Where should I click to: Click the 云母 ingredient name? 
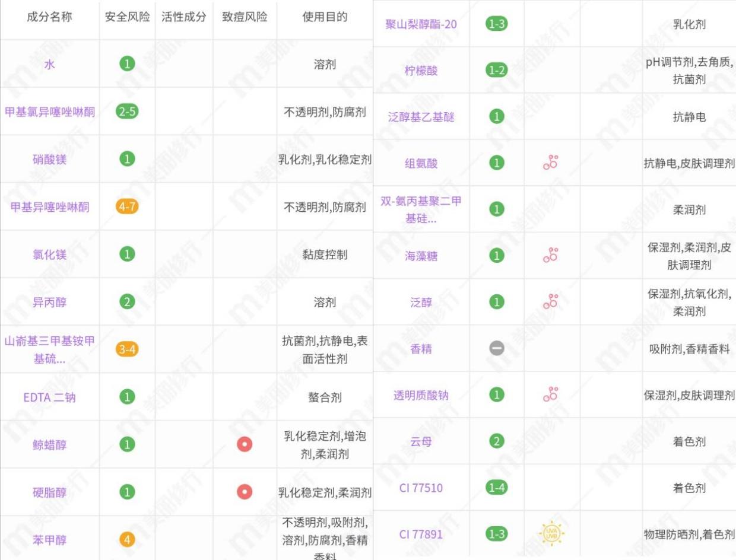(x=421, y=441)
